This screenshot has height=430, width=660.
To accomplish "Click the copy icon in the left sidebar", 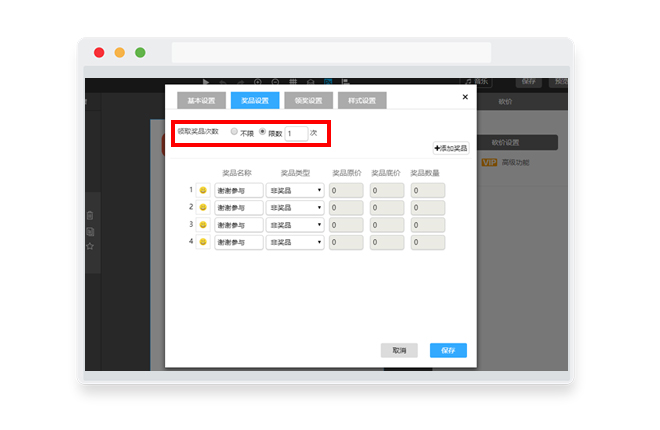I will [90, 231].
